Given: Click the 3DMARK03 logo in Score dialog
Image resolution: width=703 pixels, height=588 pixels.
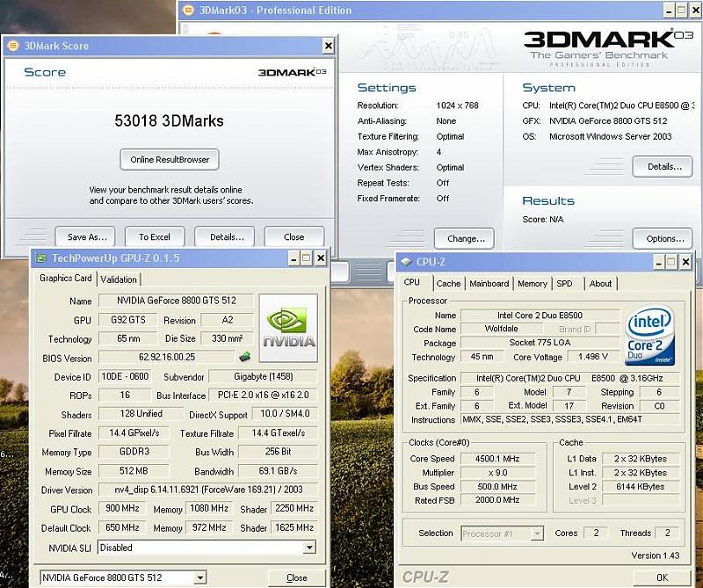Looking at the screenshot, I should click(x=292, y=72).
